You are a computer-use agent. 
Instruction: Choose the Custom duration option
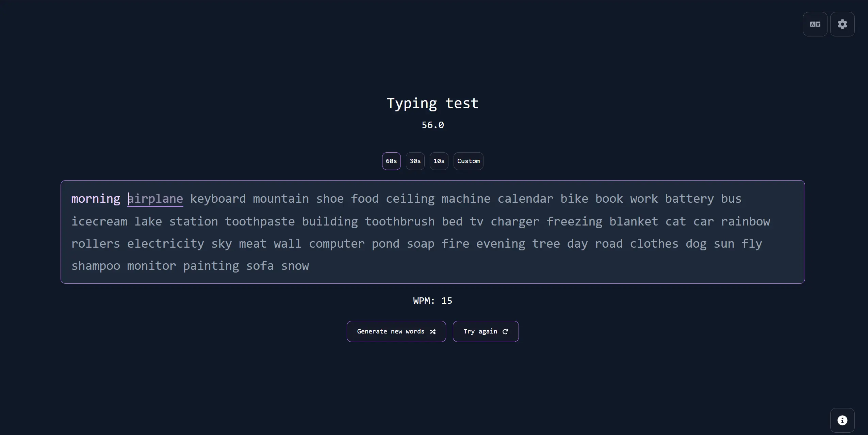[468, 161]
